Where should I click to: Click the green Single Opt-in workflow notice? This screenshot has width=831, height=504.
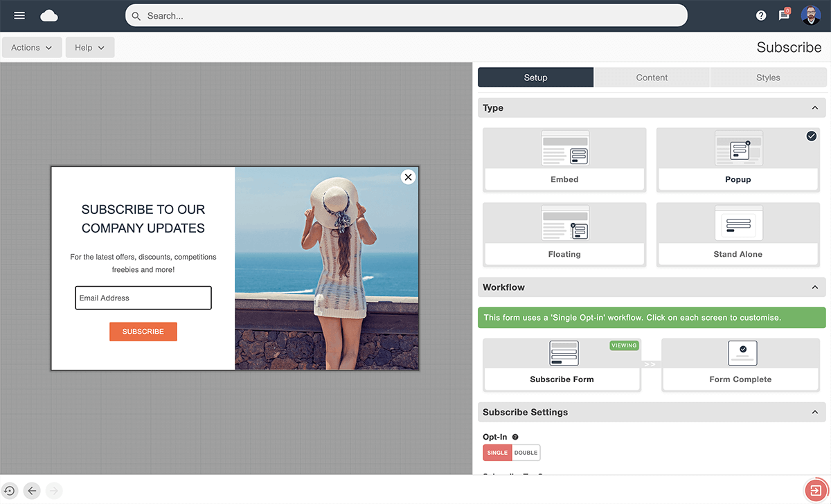click(652, 318)
